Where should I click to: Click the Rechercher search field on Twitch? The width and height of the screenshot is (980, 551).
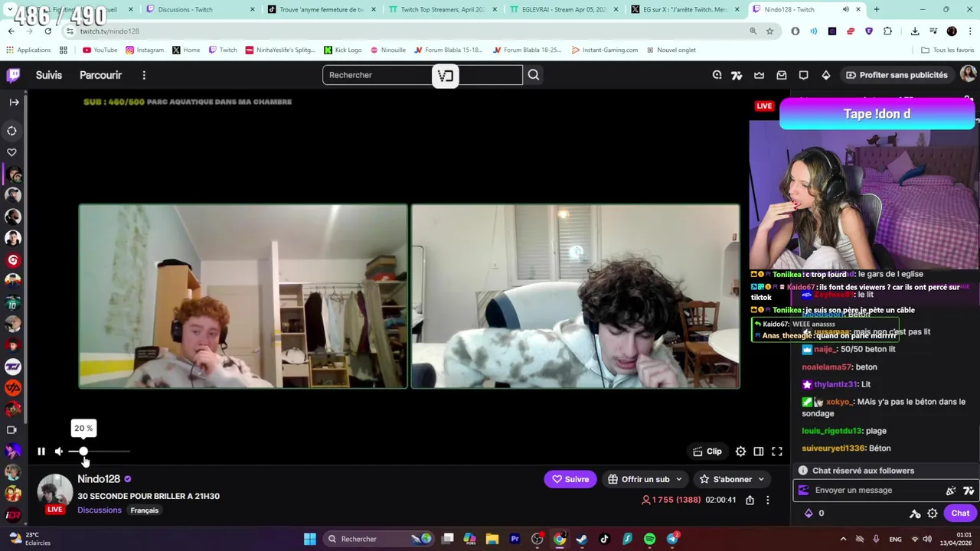[423, 75]
